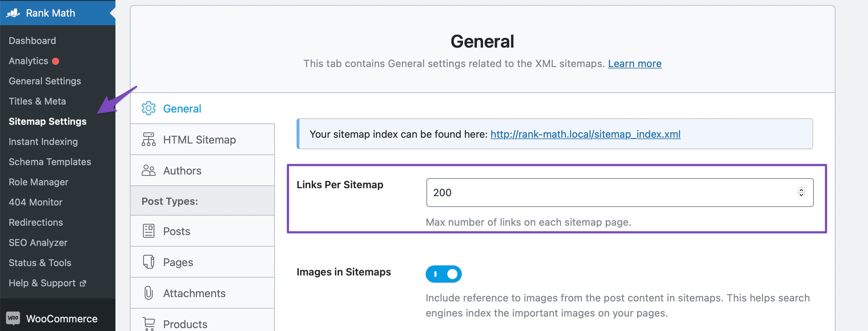The width and height of the screenshot is (868, 331).
Task: Click into the Links Per Sitemap field
Action: coord(620,193)
